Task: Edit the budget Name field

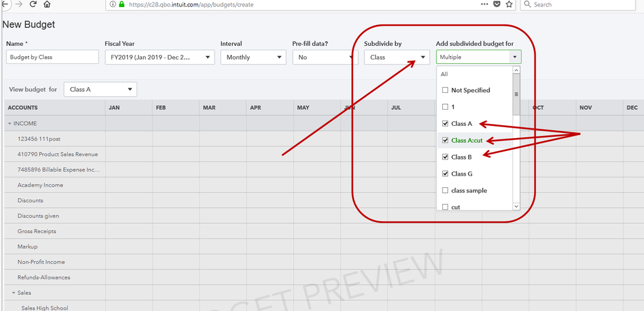Action: pyautogui.click(x=53, y=57)
